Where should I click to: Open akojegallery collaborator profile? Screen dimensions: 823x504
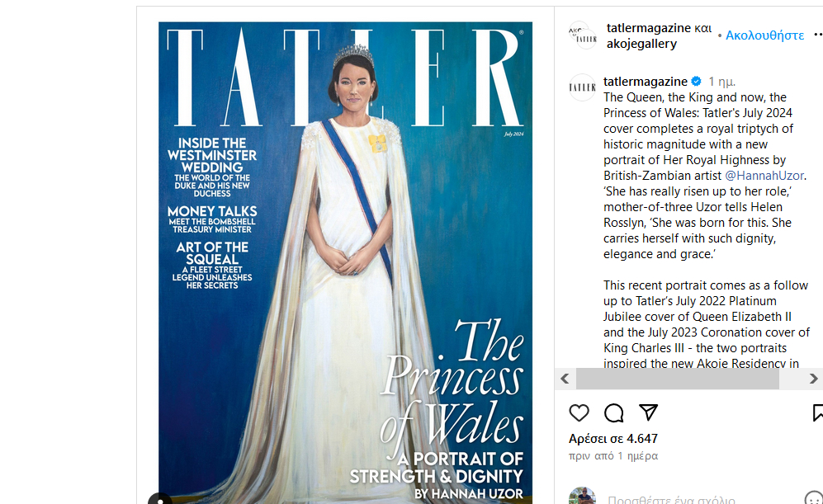(641, 44)
